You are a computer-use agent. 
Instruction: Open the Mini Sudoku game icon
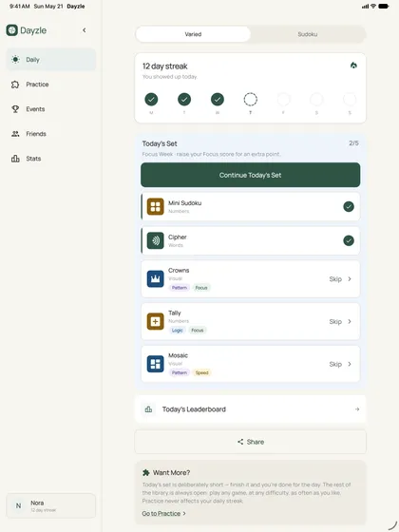pyautogui.click(x=156, y=207)
